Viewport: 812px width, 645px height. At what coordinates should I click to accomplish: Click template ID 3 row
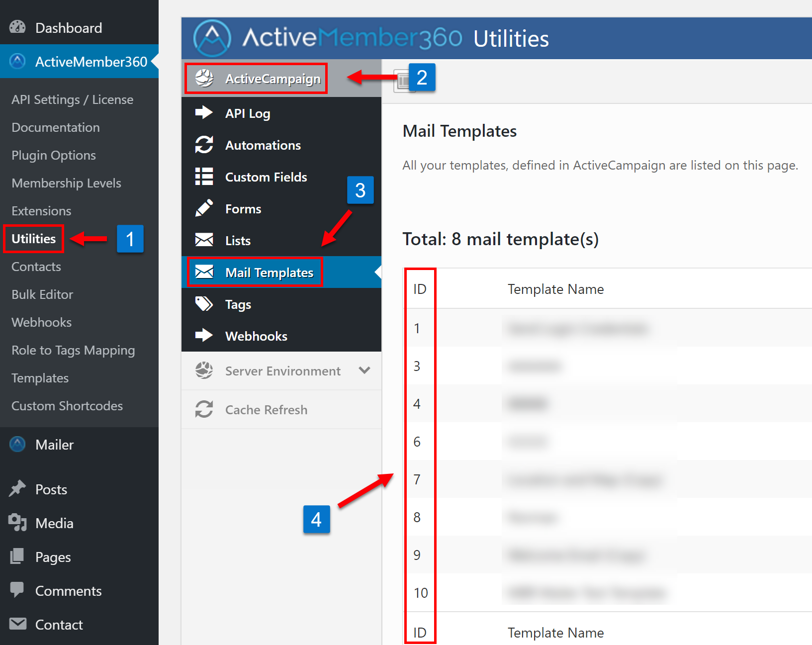point(608,366)
